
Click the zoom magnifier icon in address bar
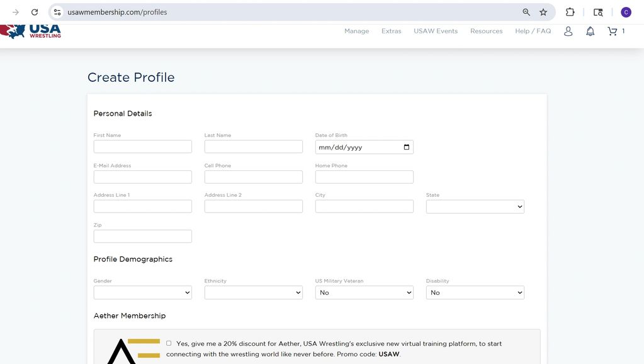pos(526,12)
